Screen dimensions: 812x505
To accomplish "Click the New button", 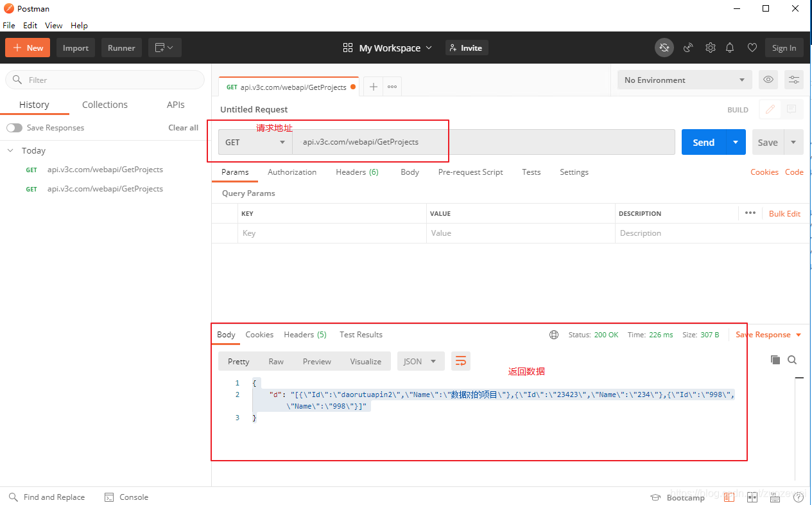I will (28, 48).
